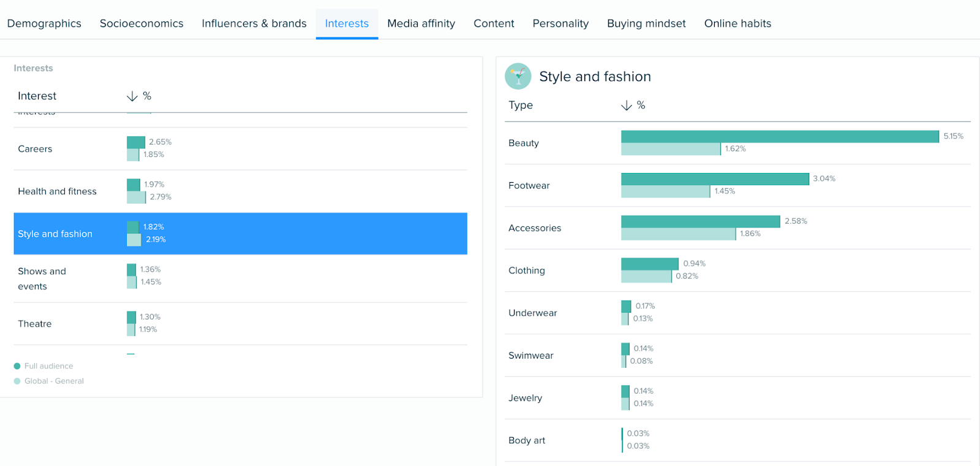
Task: Click the Jewelry type label
Action: 526,398
